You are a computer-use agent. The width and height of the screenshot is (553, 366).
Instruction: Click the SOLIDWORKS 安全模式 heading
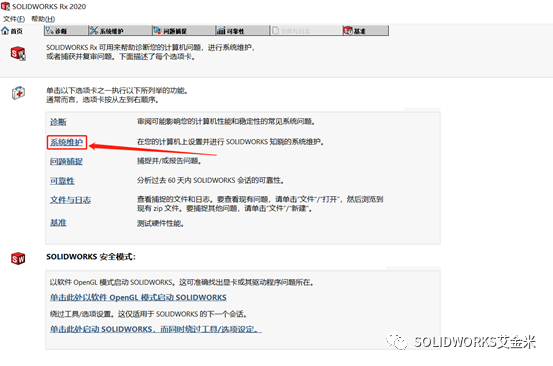click(x=91, y=257)
